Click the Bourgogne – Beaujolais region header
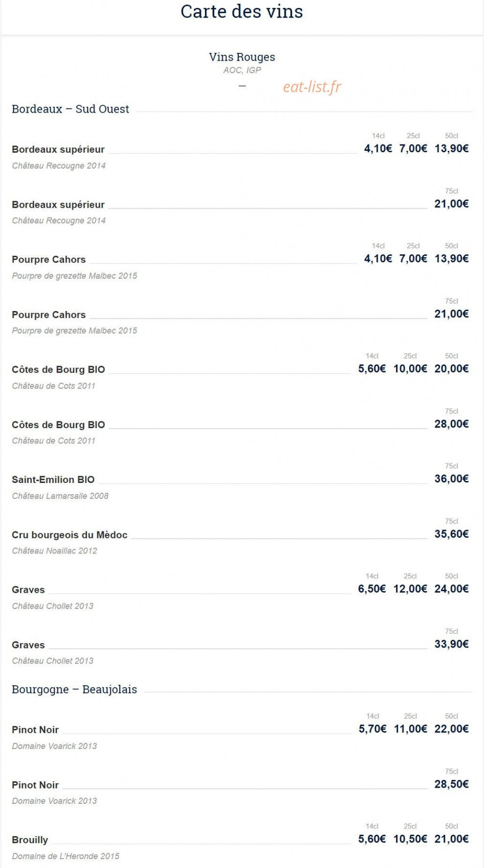This screenshot has height=868, width=484. tap(74, 689)
